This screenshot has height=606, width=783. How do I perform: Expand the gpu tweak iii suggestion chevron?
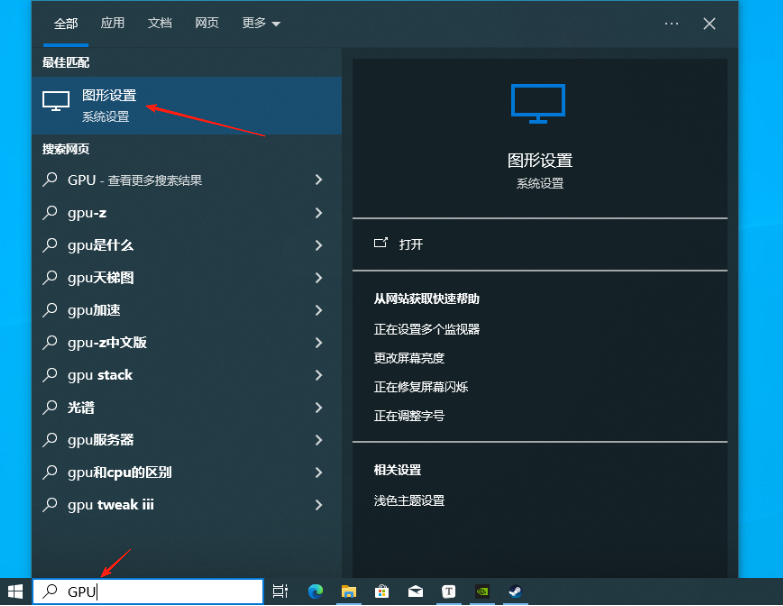point(319,505)
